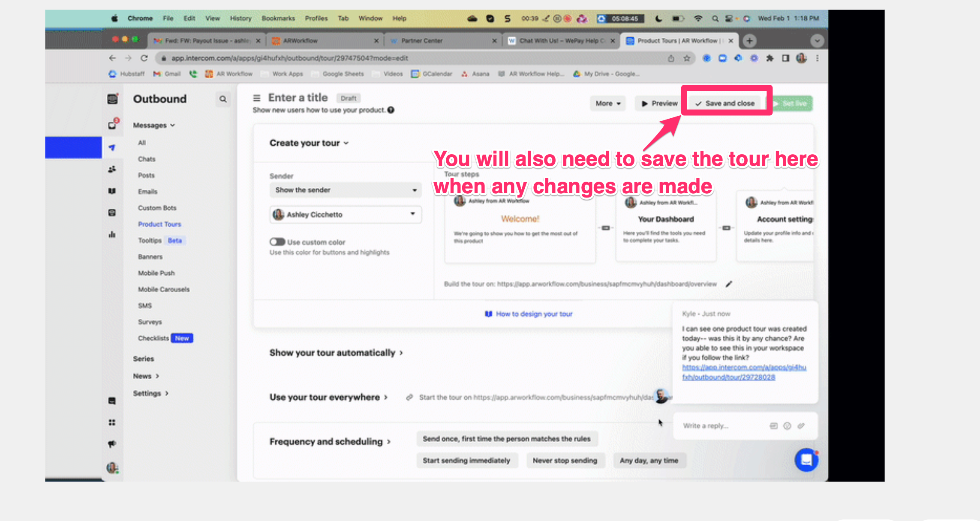
Task: Expand Show your tour automatically
Action: click(336, 353)
